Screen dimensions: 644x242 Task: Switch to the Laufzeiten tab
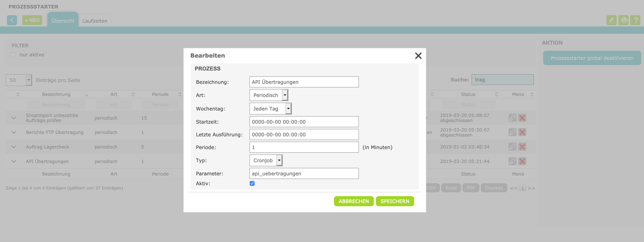pos(95,21)
